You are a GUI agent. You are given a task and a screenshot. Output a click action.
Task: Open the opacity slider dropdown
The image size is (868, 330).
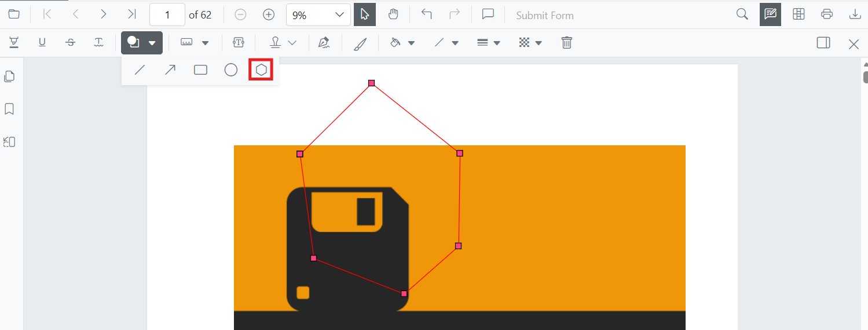click(x=530, y=43)
